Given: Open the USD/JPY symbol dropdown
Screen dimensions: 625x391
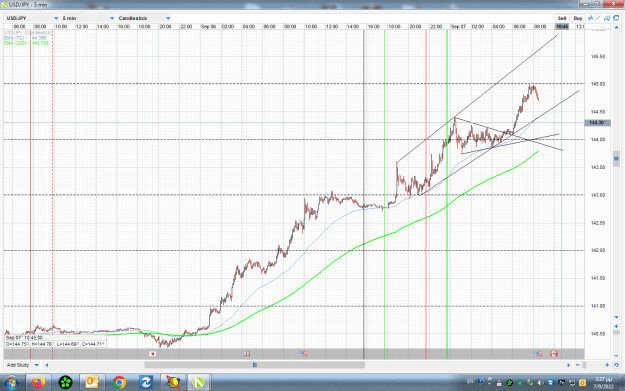Looking at the screenshot, I should (32, 18).
